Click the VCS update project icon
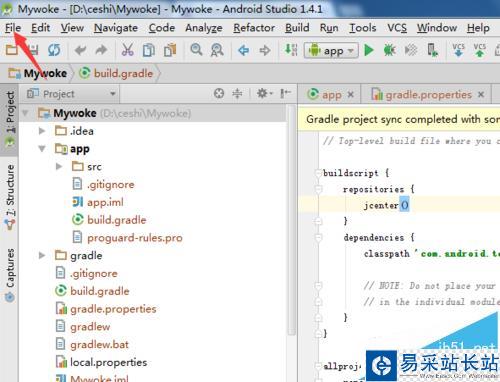 (458, 50)
